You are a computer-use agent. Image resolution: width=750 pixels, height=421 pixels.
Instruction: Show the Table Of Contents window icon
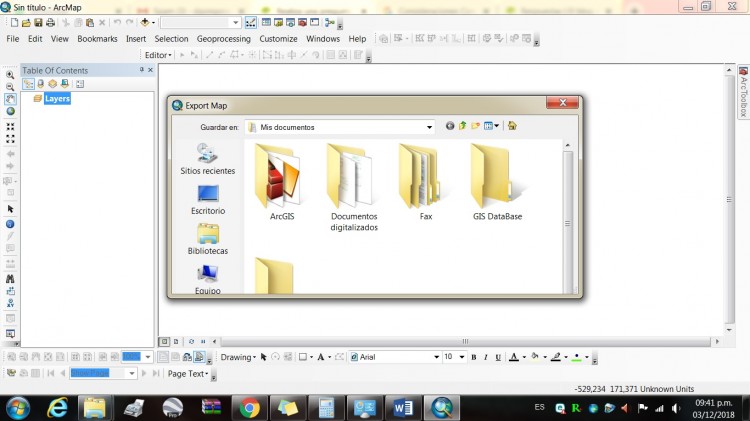point(266,22)
